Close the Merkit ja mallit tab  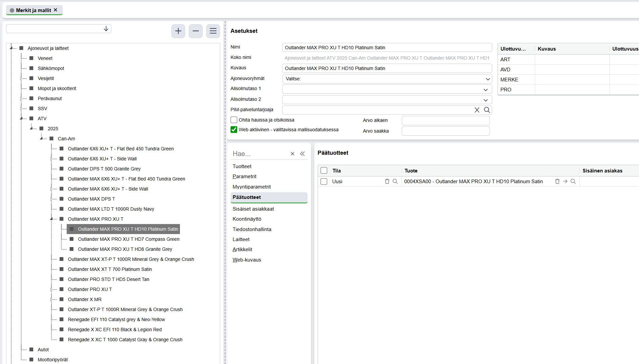(56, 10)
